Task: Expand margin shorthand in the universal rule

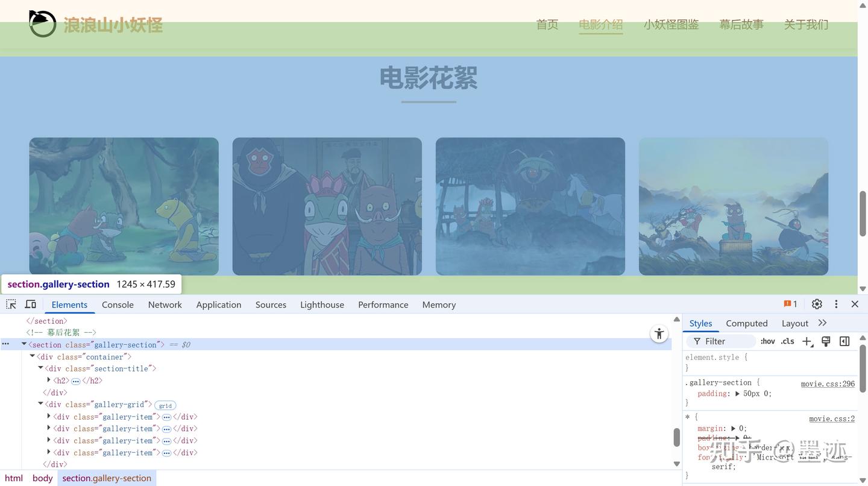Action: pos(734,429)
